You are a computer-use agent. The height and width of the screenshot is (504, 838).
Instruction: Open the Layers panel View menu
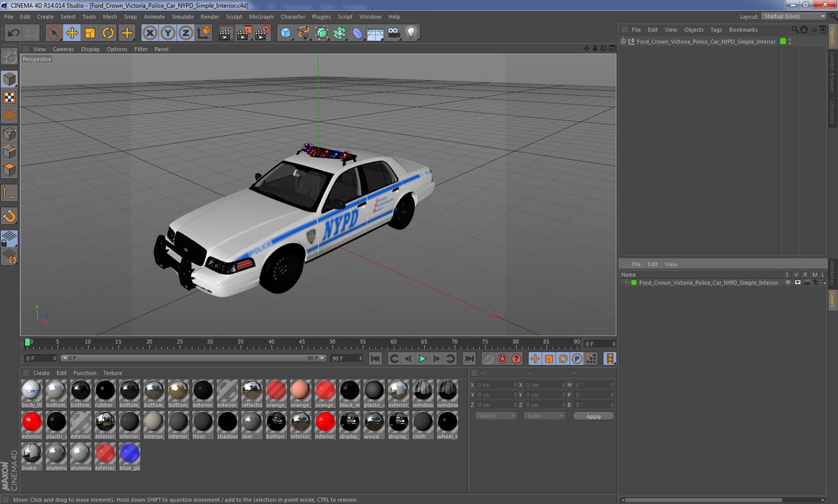(x=670, y=264)
